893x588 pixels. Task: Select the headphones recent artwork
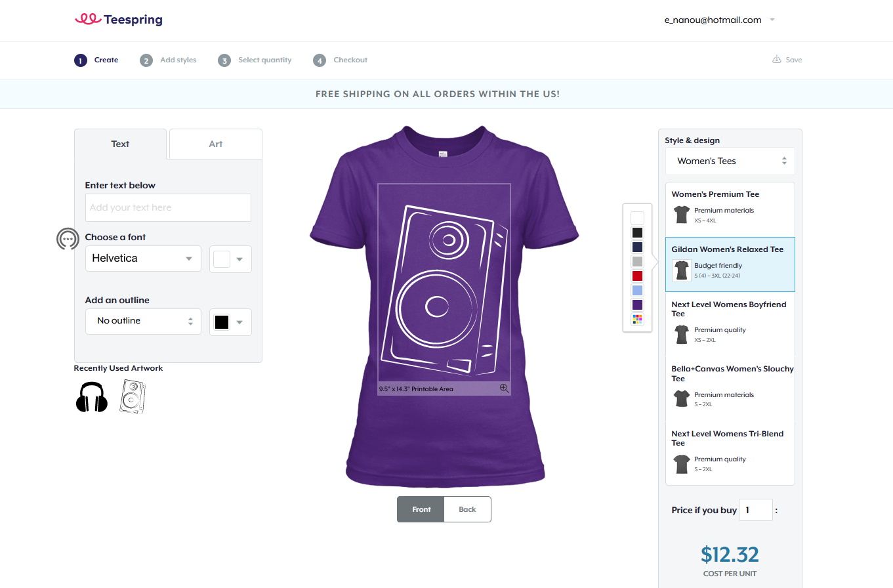91,397
